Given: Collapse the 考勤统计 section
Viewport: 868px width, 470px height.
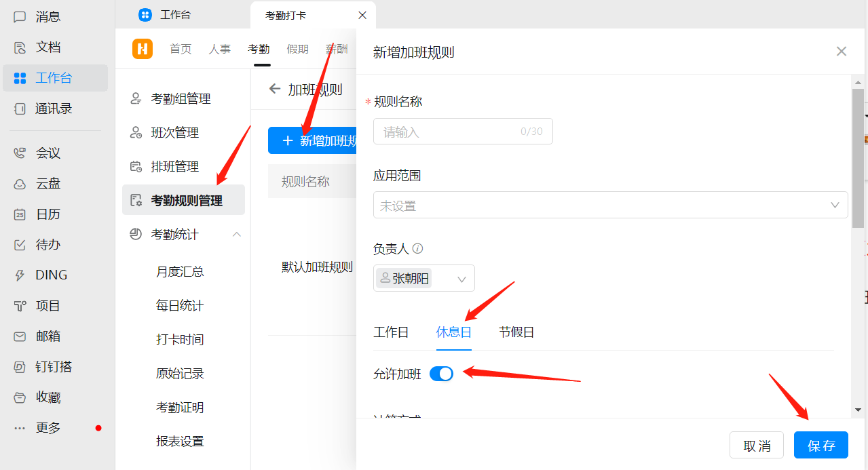Looking at the screenshot, I should coord(236,233).
